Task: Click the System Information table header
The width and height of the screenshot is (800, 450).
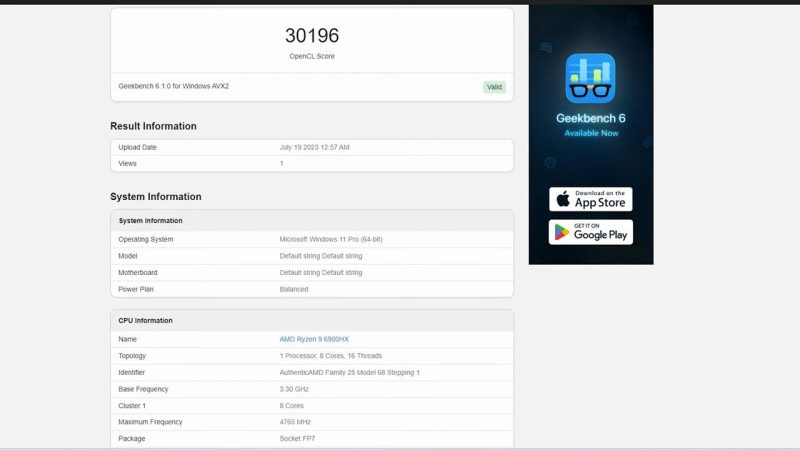Action: tap(150, 220)
